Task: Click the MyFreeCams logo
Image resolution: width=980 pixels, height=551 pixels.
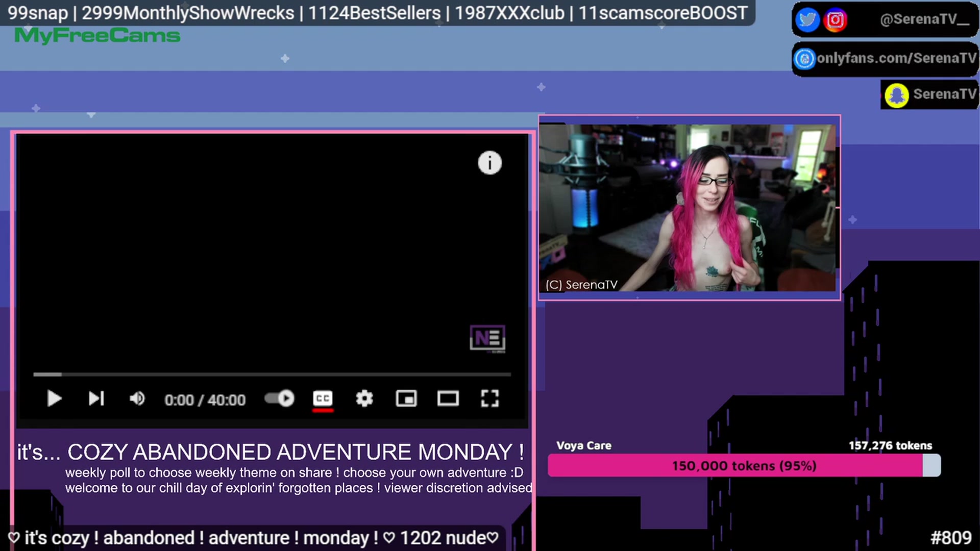Action: 97,36
